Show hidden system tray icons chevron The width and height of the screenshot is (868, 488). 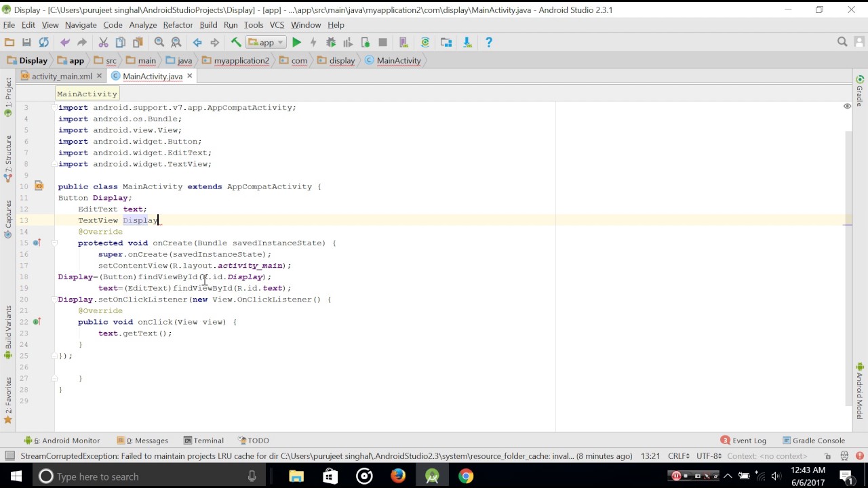[x=728, y=476]
